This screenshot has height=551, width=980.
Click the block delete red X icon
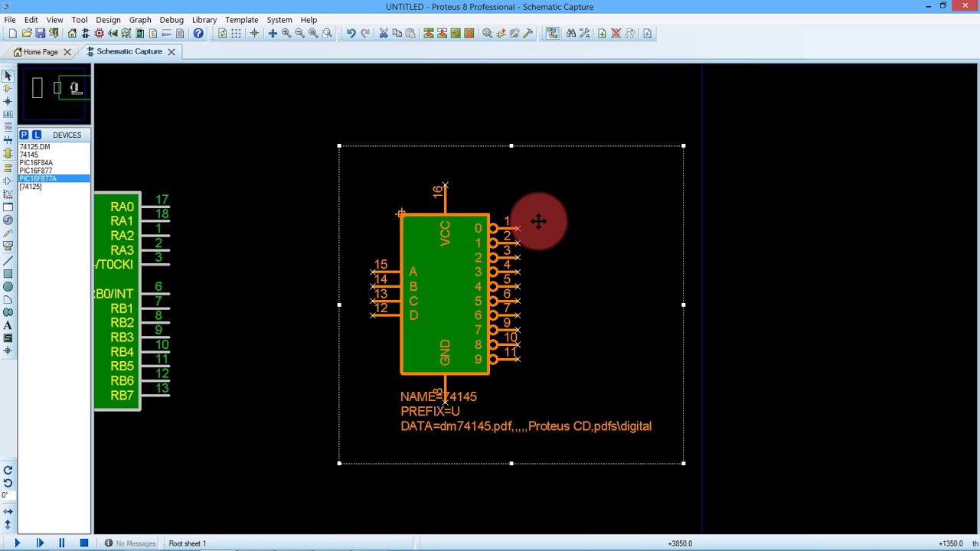tap(469, 33)
